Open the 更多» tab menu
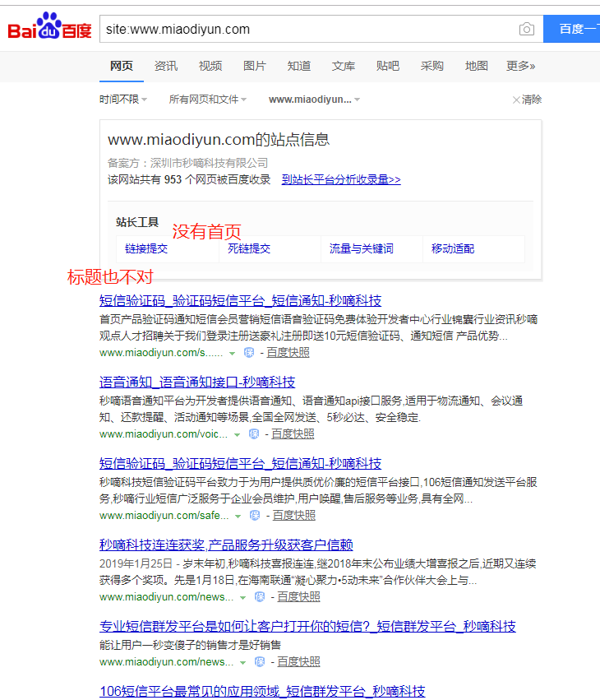 pos(520,66)
